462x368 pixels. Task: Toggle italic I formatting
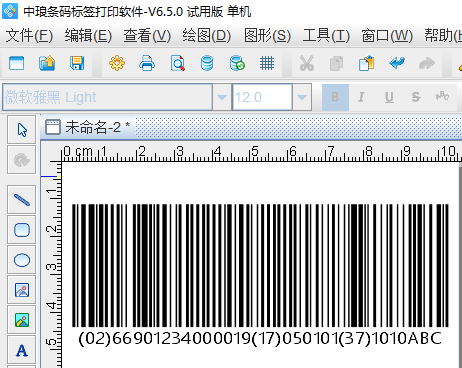coord(361,97)
